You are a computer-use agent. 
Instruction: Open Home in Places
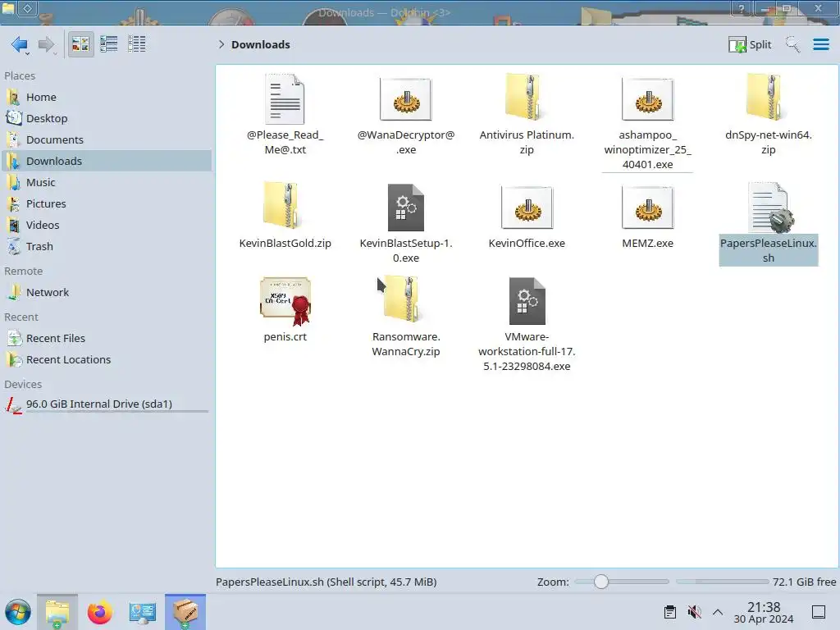(x=106, y=97)
